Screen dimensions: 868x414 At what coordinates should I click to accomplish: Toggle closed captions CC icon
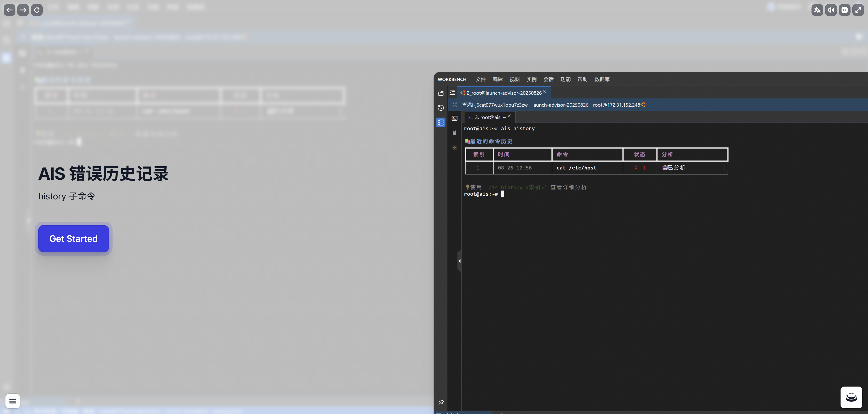click(844, 10)
